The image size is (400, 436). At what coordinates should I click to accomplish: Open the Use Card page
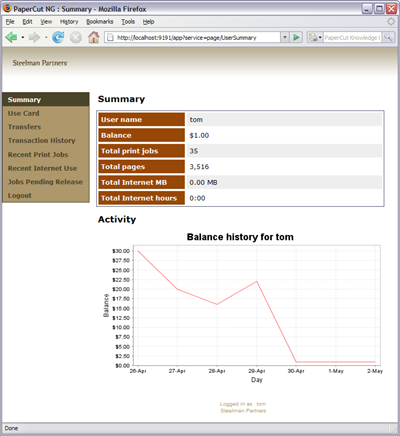tap(24, 113)
